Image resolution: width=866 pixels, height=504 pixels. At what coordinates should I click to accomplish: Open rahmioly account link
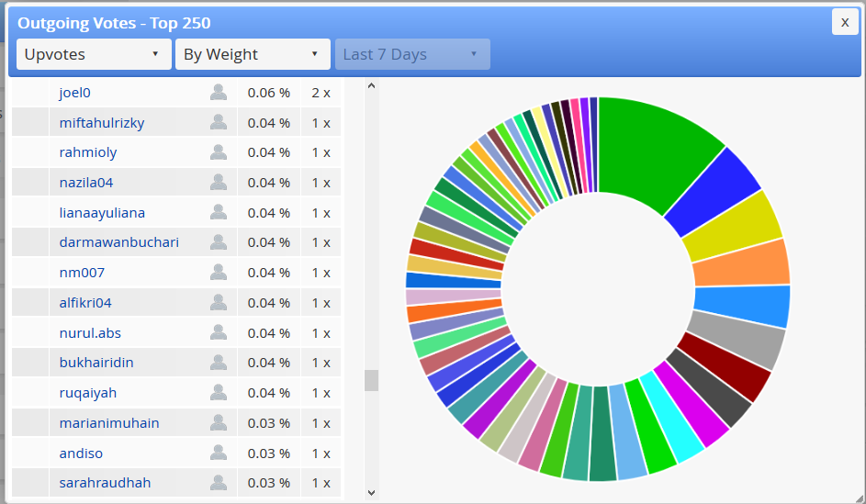pos(88,152)
